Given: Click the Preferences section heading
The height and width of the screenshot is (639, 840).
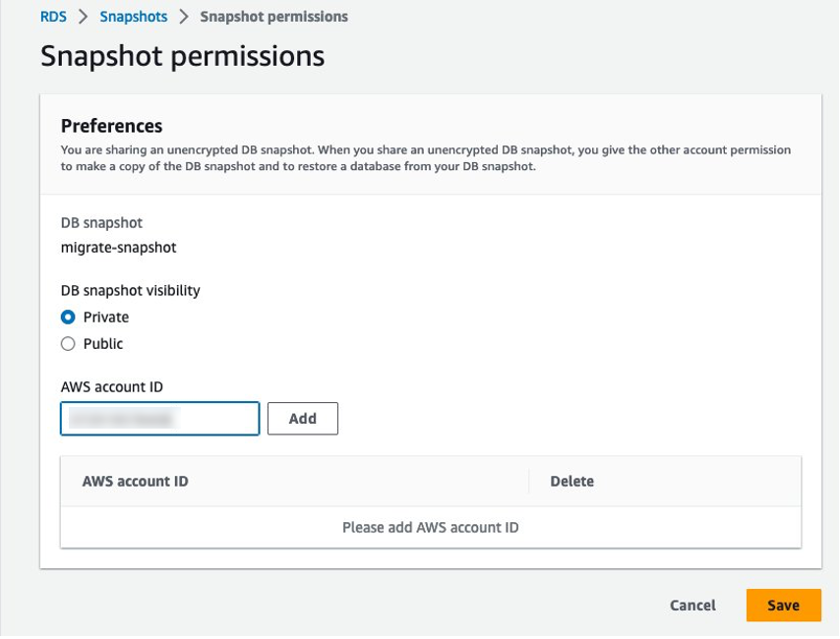Looking at the screenshot, I should click(x=111, y=126).
